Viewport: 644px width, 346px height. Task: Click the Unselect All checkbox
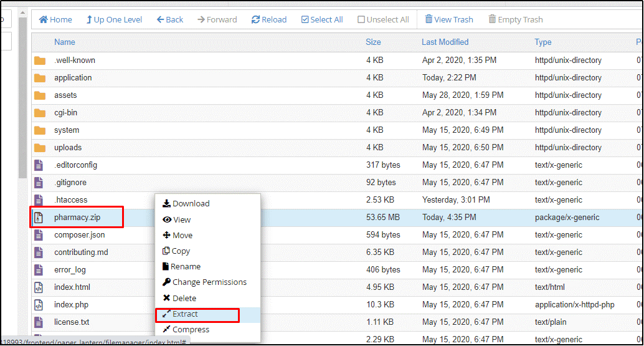coord(361,19)
